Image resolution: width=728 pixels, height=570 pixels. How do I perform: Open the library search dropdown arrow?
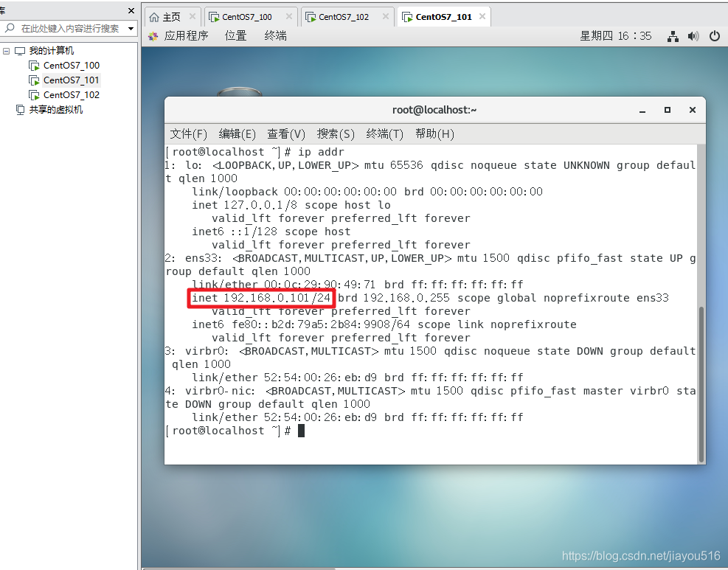coord(131,29)
